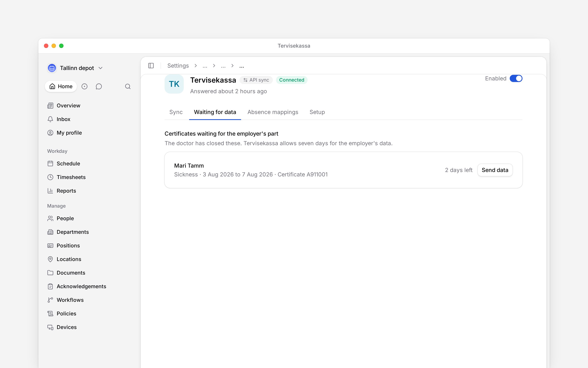This screenshot has width=588, height=368.
Task: Open the last breadcrumb ellipsis
Action: point(241,66)
